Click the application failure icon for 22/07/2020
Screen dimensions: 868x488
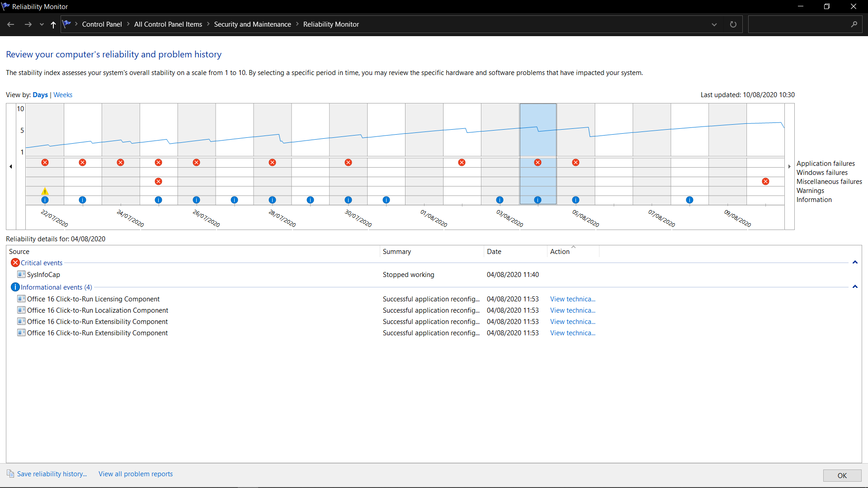pyautogui.click(x=45, y=163)
